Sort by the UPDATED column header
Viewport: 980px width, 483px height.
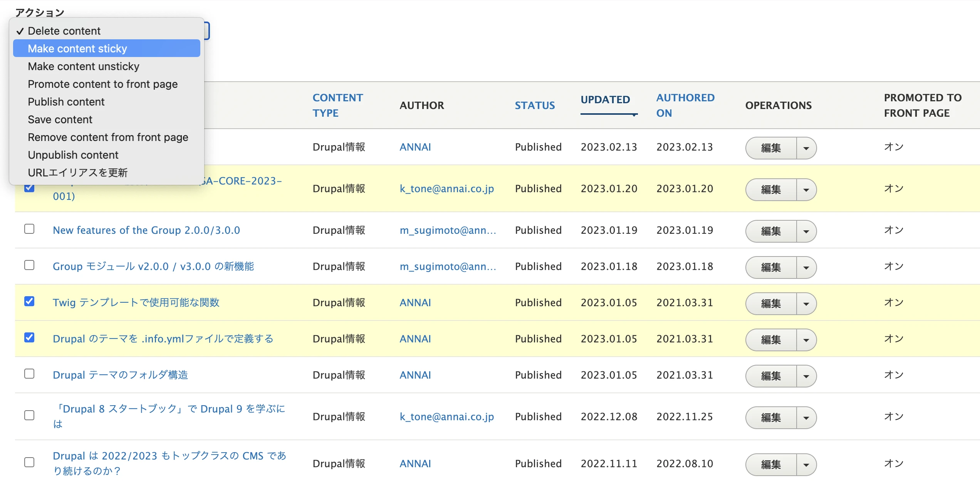point(605,100)
